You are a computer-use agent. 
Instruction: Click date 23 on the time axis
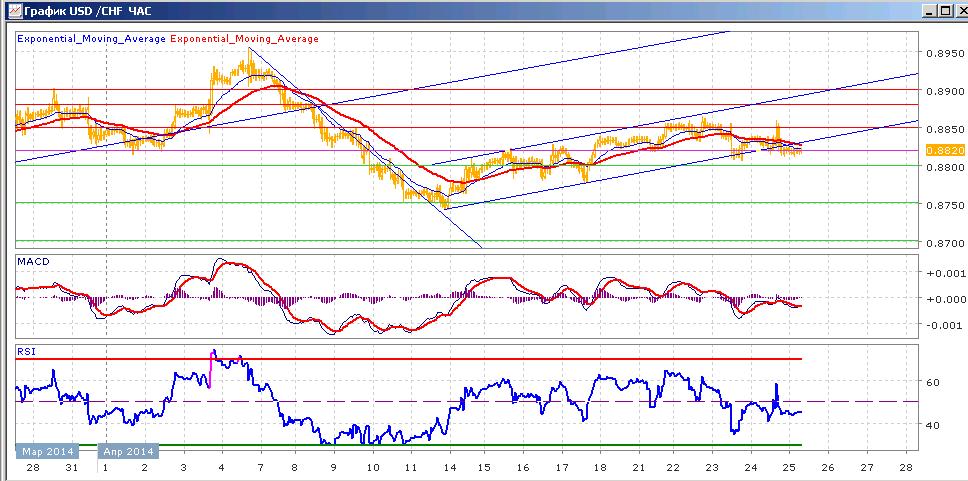(x=712, y=467)
